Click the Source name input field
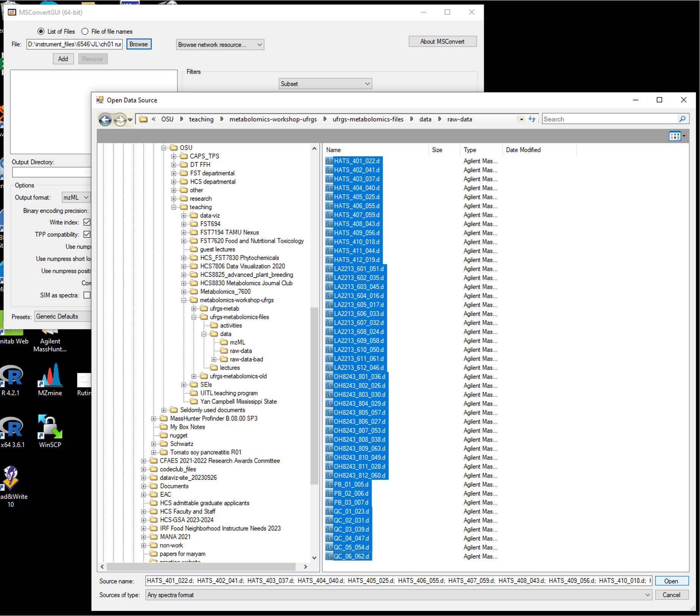Screen dimensions: 700x616 pyautogui.click(x=399, y=581)
